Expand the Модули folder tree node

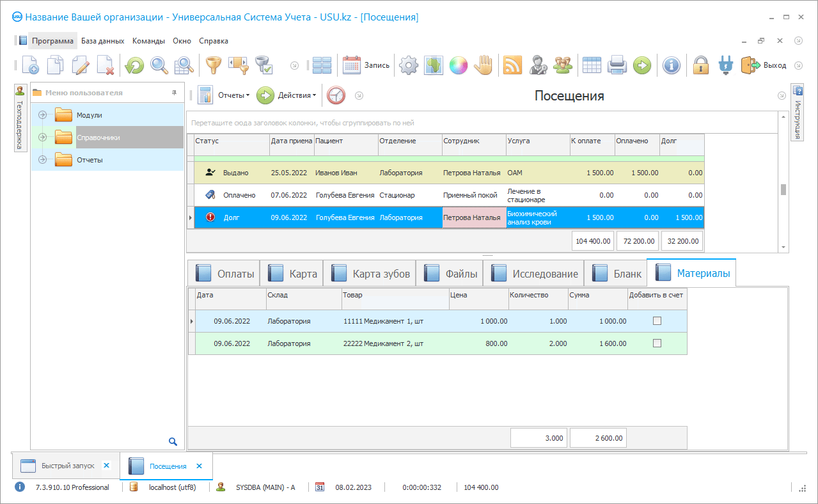pos(43,115)
